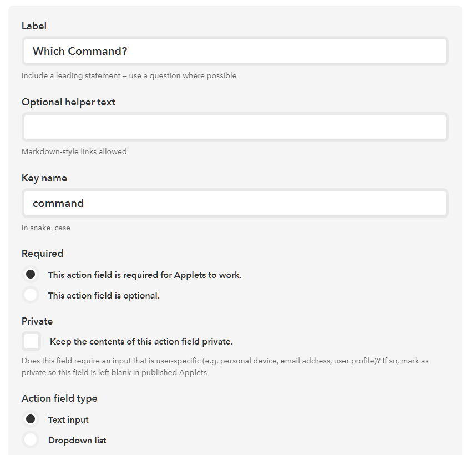Select the 'Text input' field type radio button
The width and height of the screenshot is (476, 455).
[31, 419]
